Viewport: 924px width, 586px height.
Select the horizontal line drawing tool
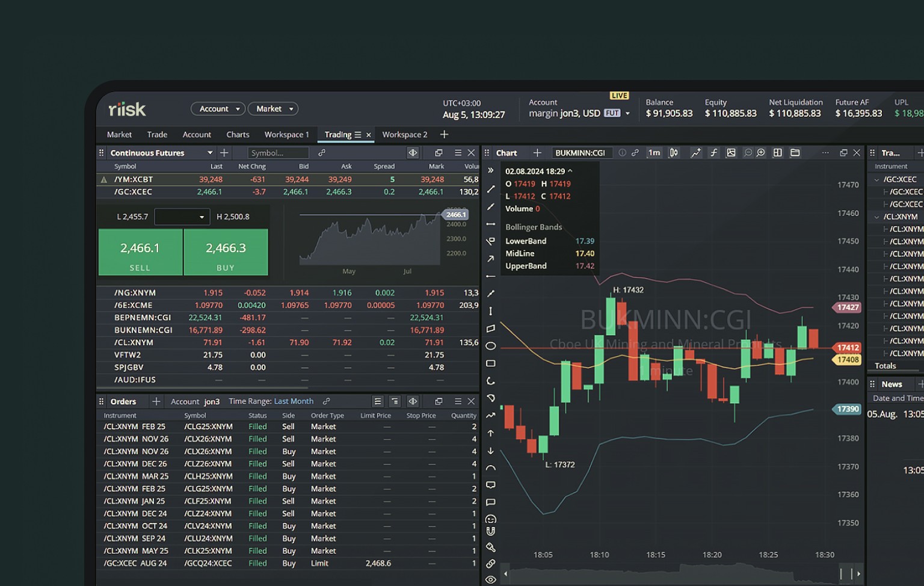[491, 224]
